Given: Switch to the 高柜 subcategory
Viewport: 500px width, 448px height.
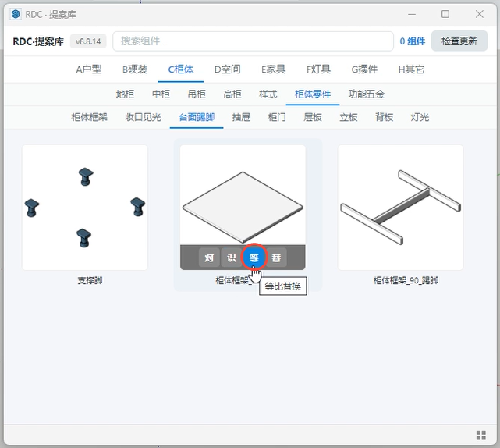Looking at the screenshot, I should [x=232, y=94].
